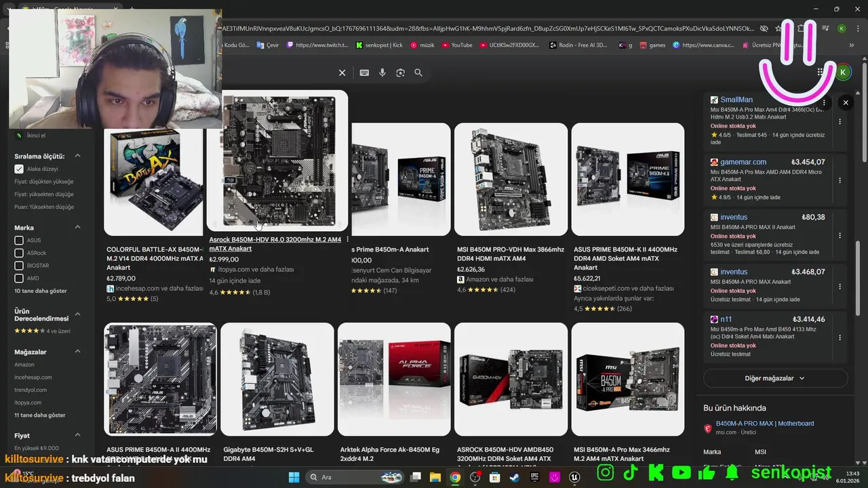Filter by Amazon store
This screenshot has width=868, height=488.
click(x=24, y=365)
